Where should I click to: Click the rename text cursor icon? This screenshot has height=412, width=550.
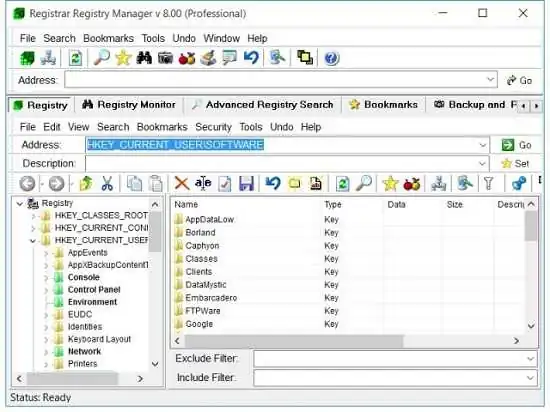[x=203, y=183]
